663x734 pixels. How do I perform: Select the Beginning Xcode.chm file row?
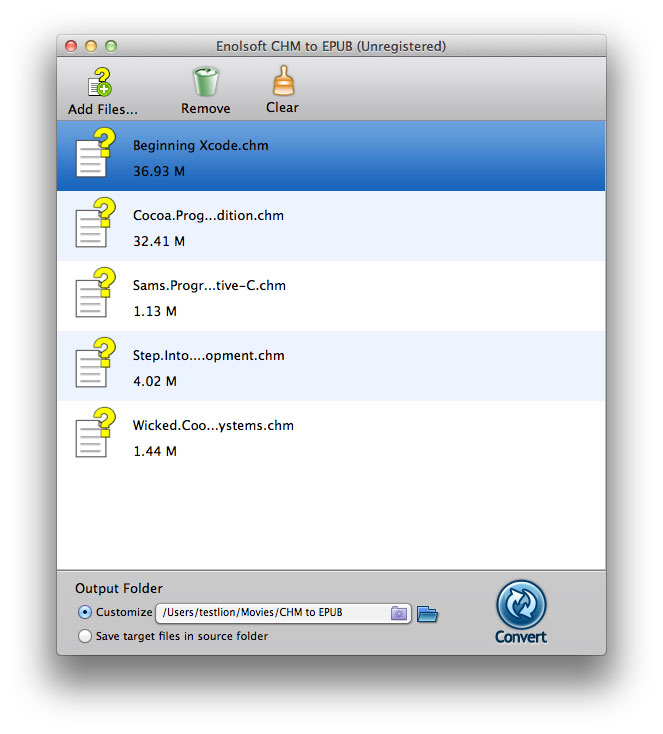[331, 156]
